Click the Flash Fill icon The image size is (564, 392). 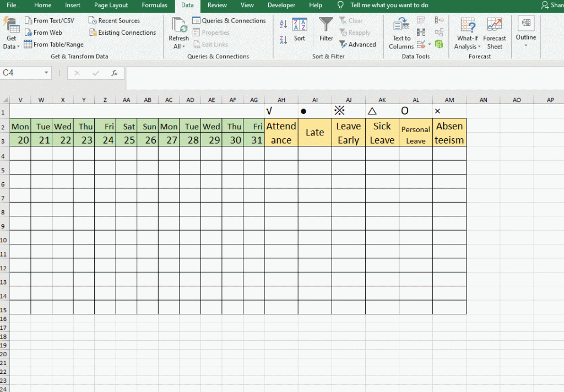421,20
